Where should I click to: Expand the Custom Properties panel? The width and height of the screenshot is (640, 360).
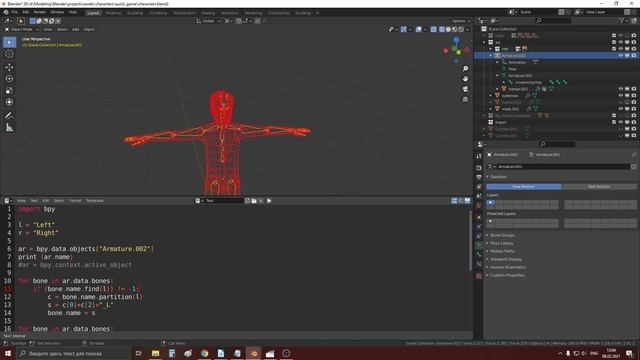tap(507, 276)
